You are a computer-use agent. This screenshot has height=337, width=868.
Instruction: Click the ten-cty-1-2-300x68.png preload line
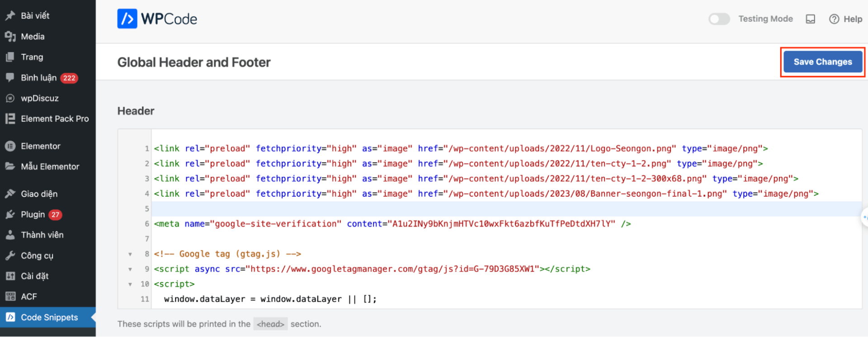tap(476, 179)
